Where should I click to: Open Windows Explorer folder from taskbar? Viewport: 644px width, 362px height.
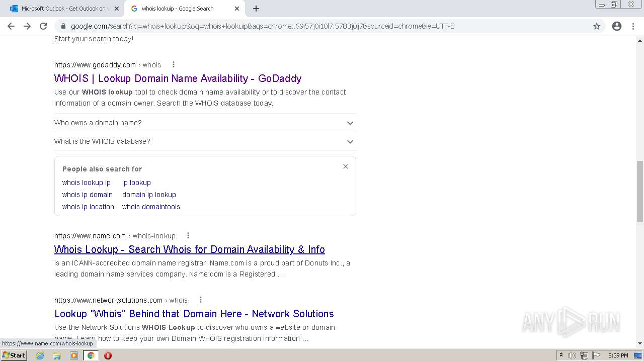(x=57, y=355)
